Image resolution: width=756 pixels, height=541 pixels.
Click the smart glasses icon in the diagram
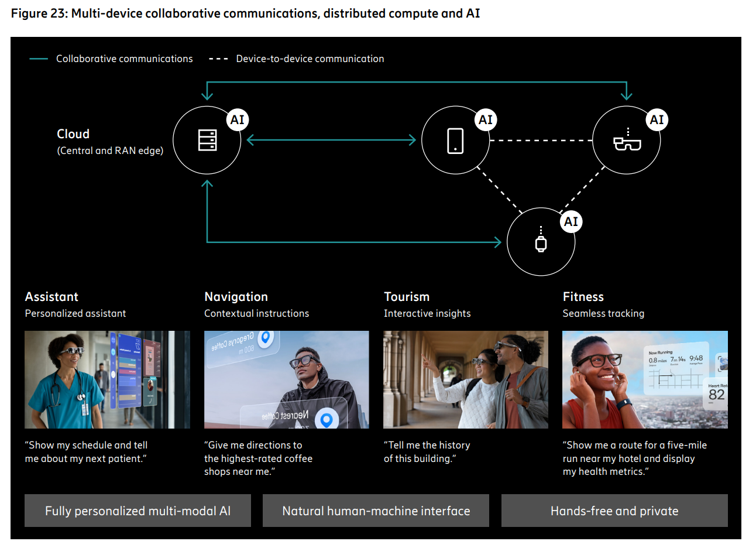coord(627,139)
